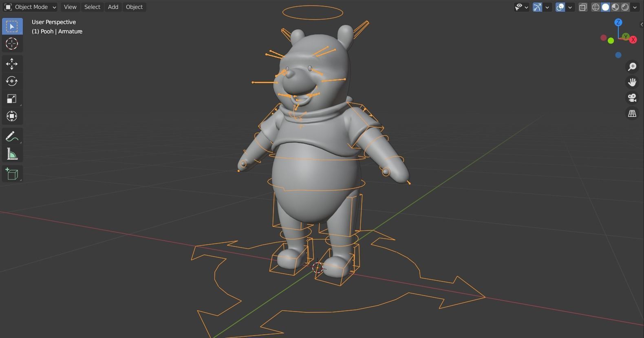The height and width of the screenshot is (338, 644).
Task: Click the 3D cursor between Pooh's feet
Action: click(318, 267)
